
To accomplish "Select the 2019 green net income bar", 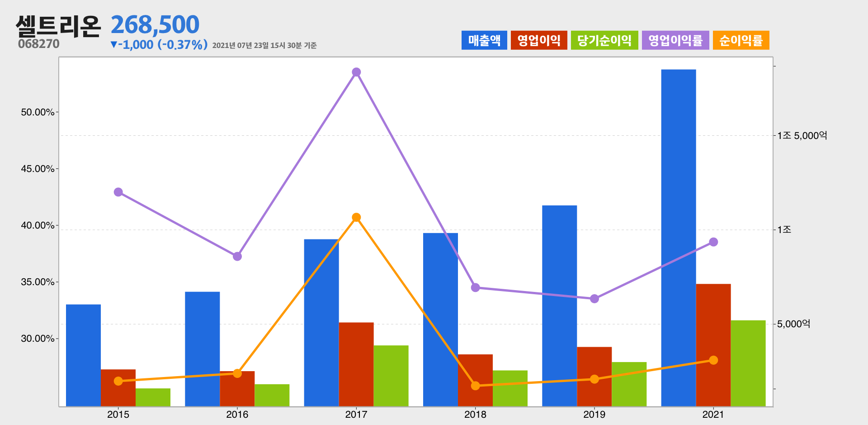I will [629, 384].
